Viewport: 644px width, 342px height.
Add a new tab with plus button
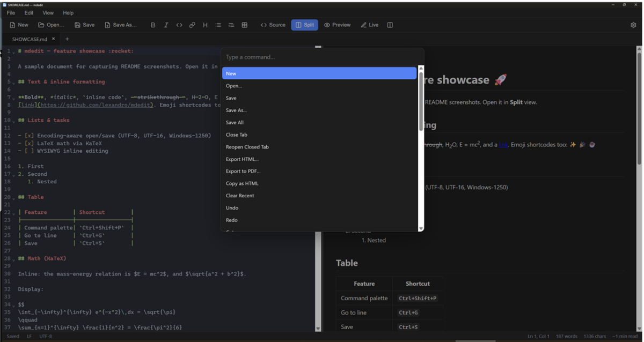coord(67,39)
